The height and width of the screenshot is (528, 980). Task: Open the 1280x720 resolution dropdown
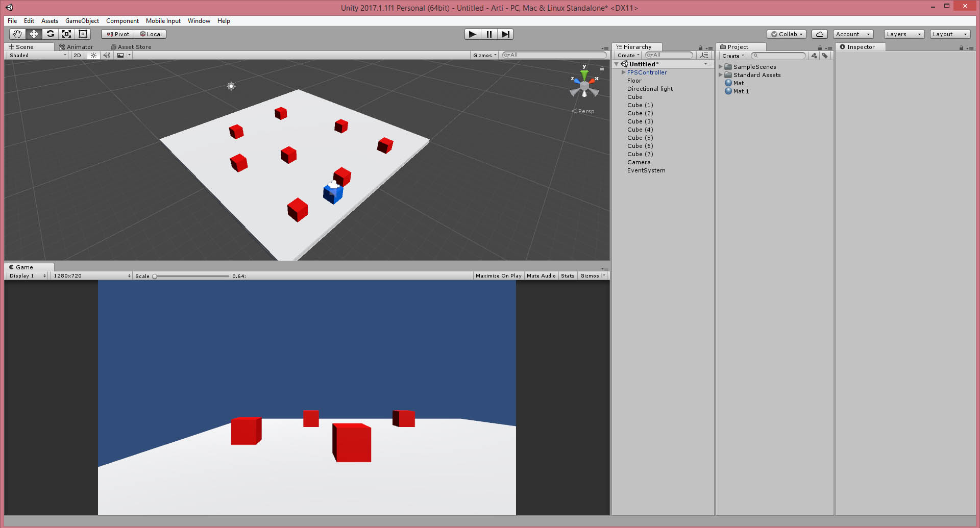[x=92, y=276]
